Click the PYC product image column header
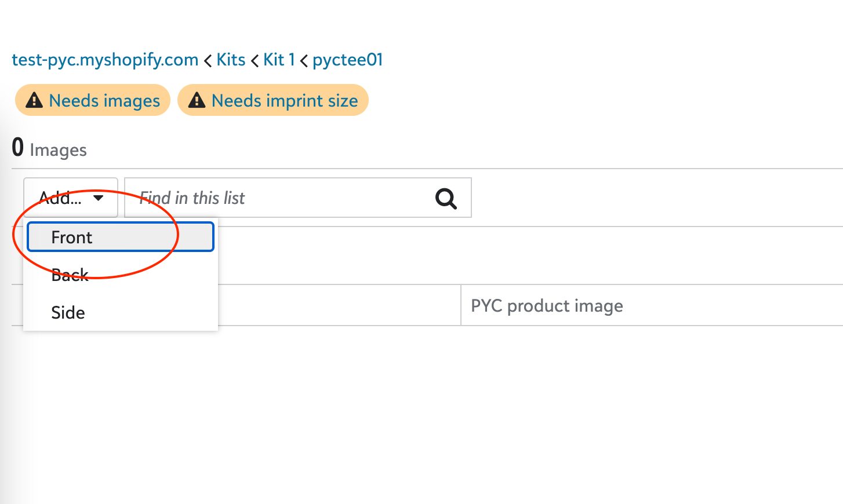843x504 pixels. click(x=547, y=305)
